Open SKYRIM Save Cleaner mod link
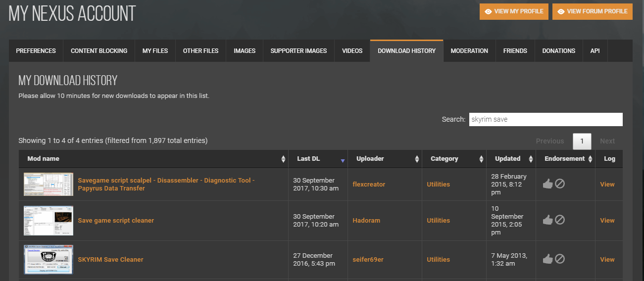 click(x=110, y=259)
